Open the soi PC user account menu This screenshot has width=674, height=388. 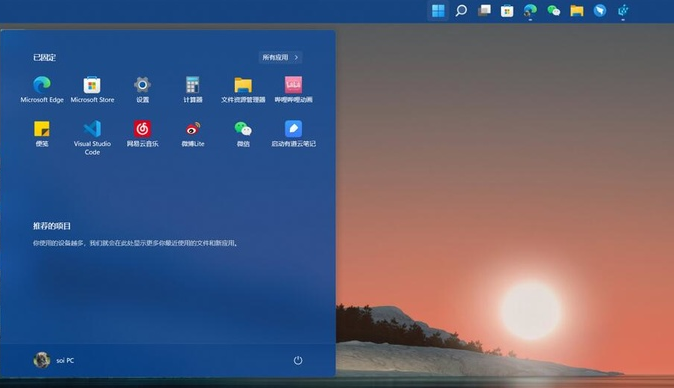click(x=54, y=360)
